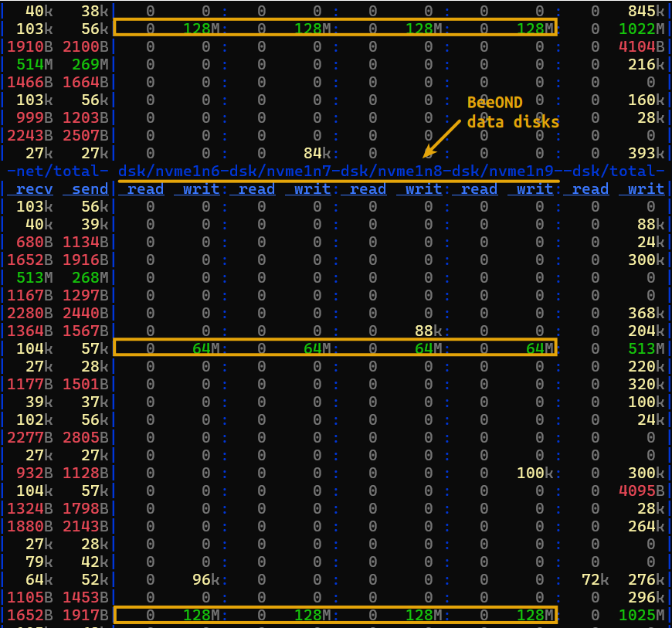Click the green 268M send value
672x628 pixels.
90,278
